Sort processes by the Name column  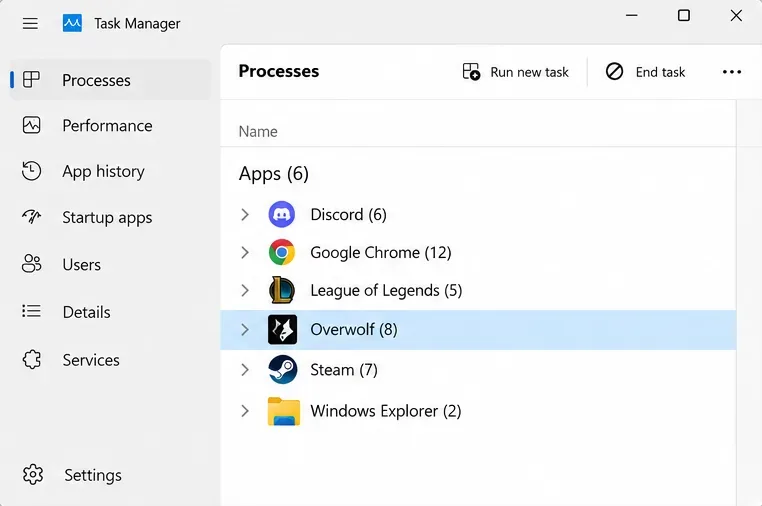click(x=258, y=131)
